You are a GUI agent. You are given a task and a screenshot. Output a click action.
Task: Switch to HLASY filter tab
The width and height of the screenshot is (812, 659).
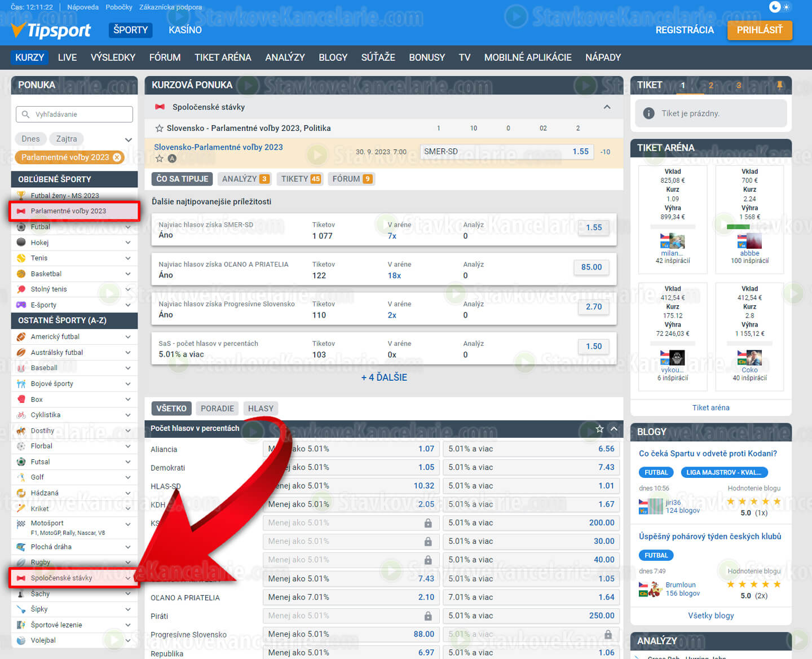261,408
